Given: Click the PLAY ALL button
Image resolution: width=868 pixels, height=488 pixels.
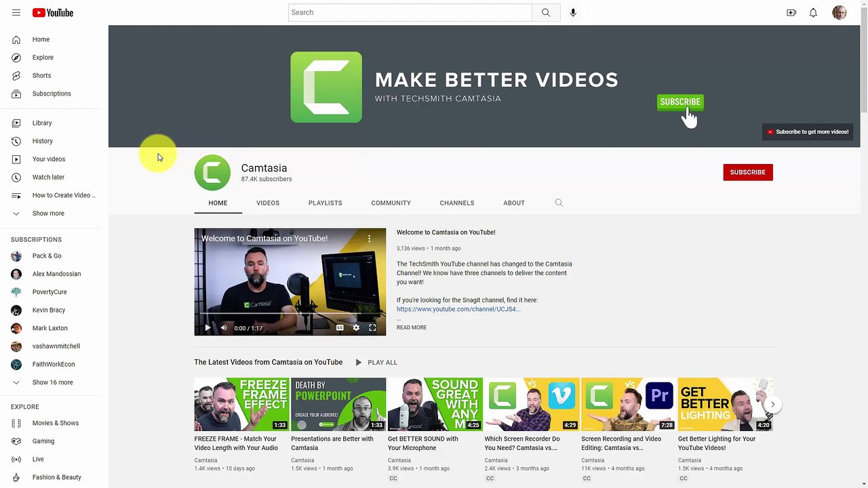Looking at the screenshot, I should click(376, 363).
